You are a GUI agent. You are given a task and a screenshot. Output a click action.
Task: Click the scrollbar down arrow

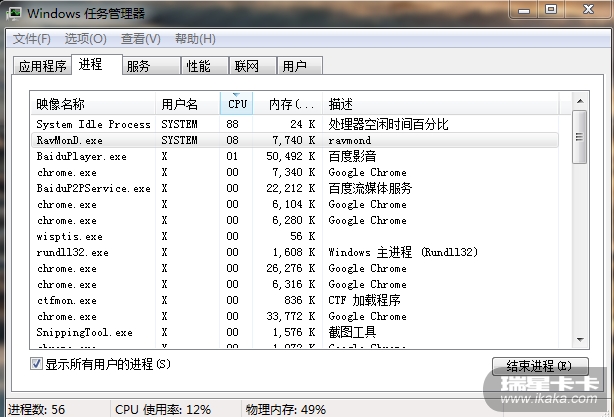[x=580, y=339]
